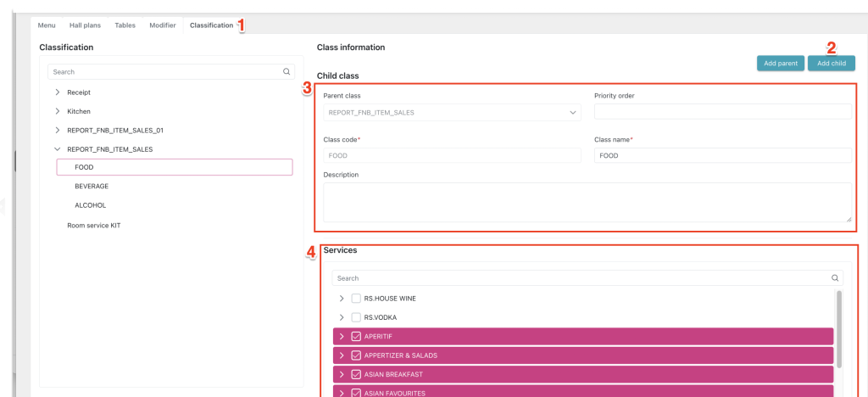Select BEVERAGE in the classification tree

[x=92, y=186]
